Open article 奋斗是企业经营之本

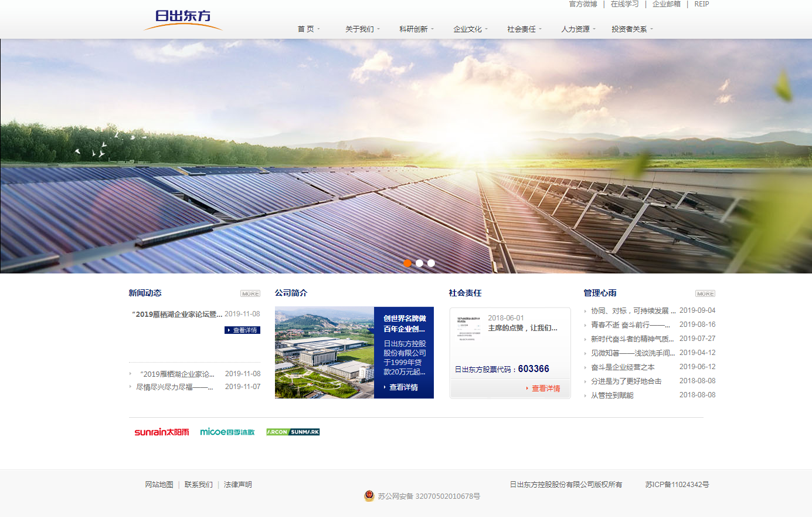point(623,367)
